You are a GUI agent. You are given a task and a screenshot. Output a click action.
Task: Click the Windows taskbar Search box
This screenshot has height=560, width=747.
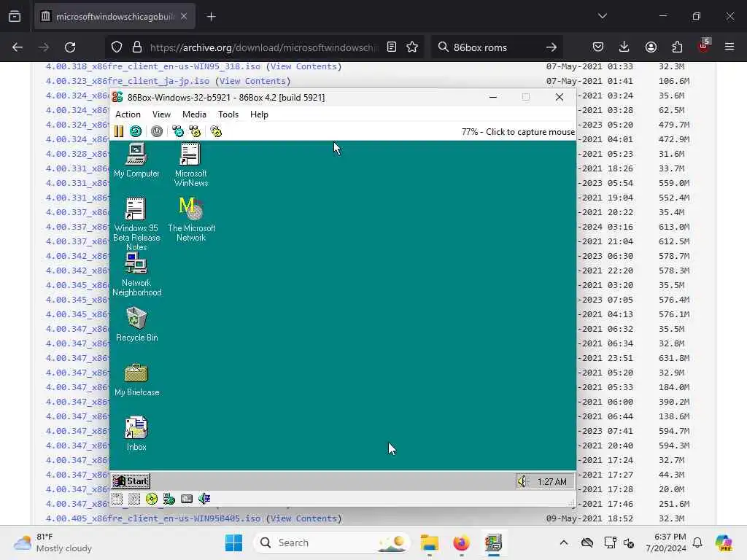coord(332,542)
